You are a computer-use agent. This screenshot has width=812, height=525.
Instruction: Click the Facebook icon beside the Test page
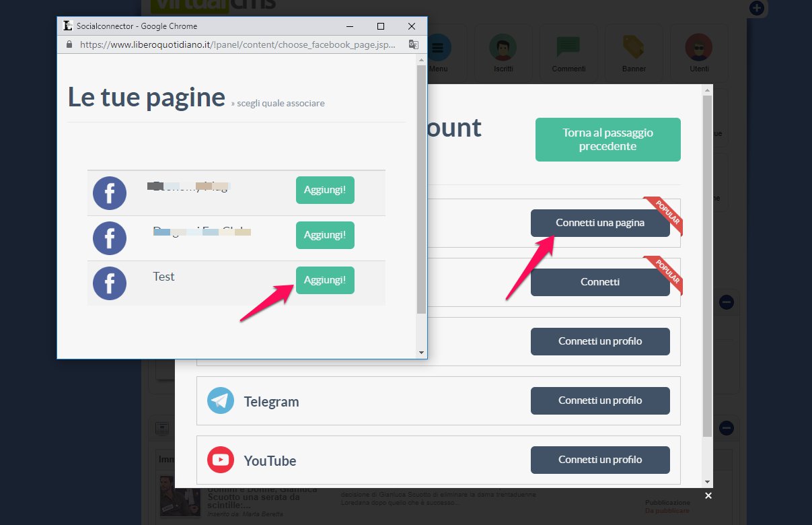[109, 283]
